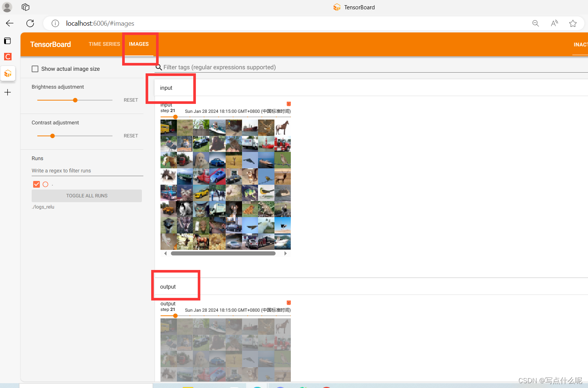Viewport: 588px width, 388px height.
Task: Open the workspaces icon
Action: [25, 7]
